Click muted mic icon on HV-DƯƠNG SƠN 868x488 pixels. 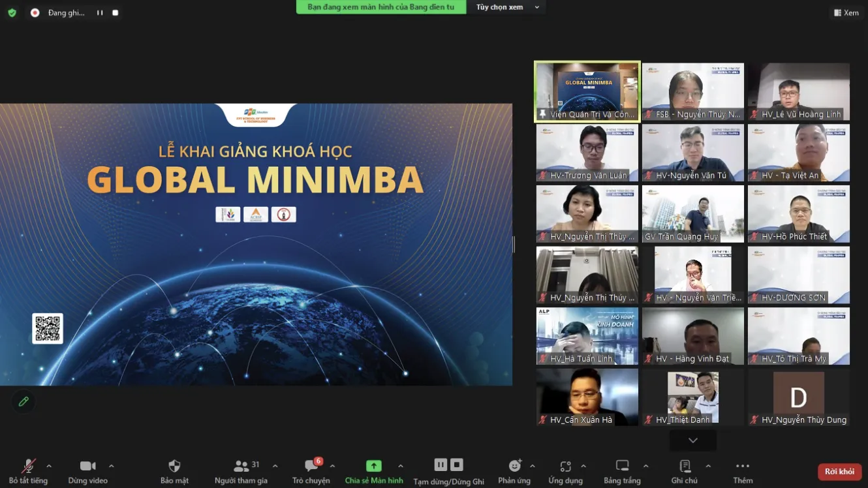[x=754, y=297]
